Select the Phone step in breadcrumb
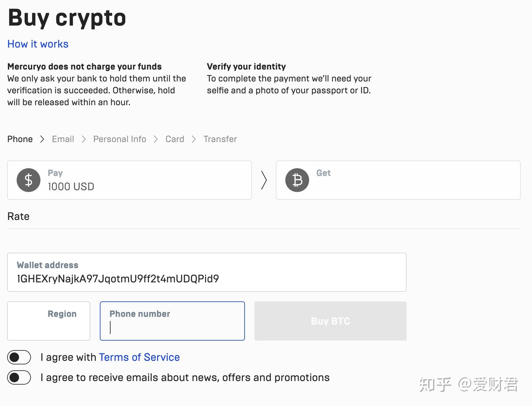This screenshot has width=532, height=406. click(20, 139)
